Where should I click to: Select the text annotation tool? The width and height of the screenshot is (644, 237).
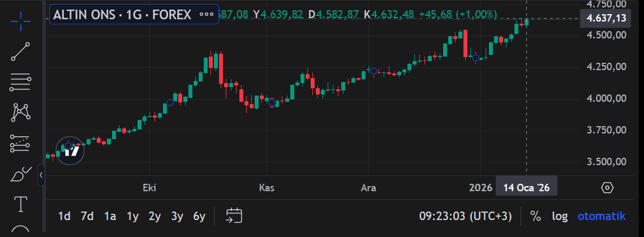(x=21, y=204)
